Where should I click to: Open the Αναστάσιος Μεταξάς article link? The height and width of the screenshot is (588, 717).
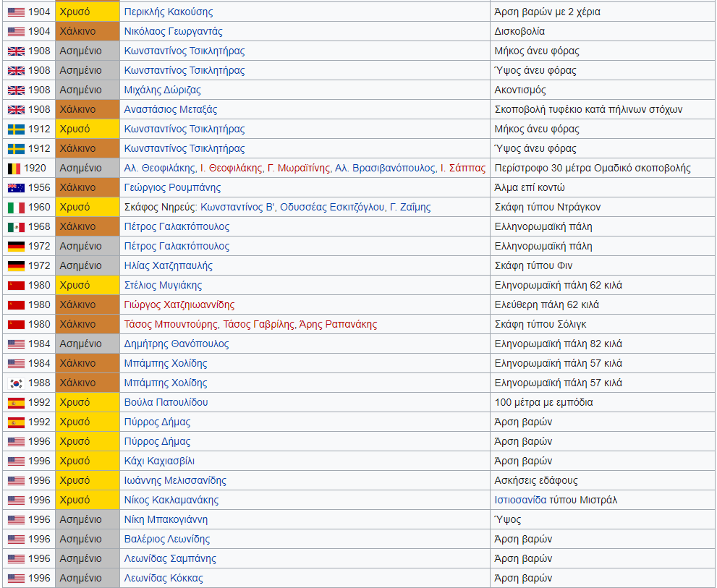170,109
